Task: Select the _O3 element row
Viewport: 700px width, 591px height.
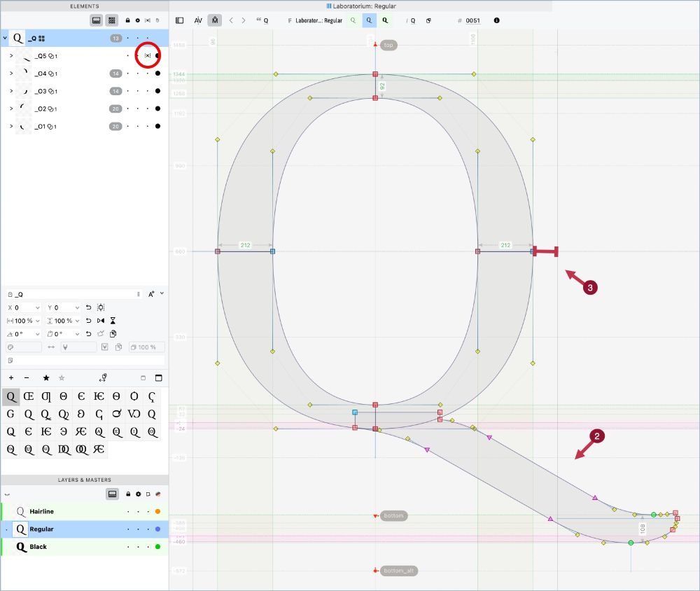Action: point(85,91)
